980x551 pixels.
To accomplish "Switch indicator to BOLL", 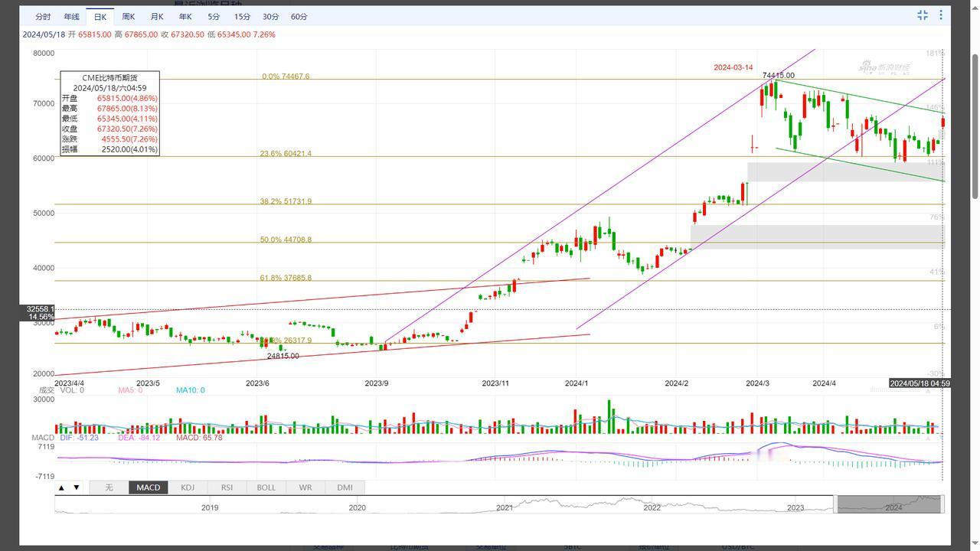I will (x=266, y=487).
